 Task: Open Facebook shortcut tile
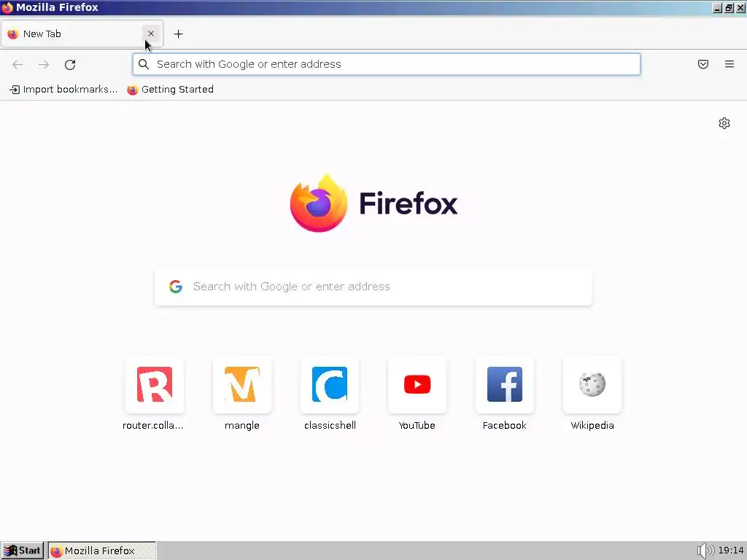tap(505, 394)
